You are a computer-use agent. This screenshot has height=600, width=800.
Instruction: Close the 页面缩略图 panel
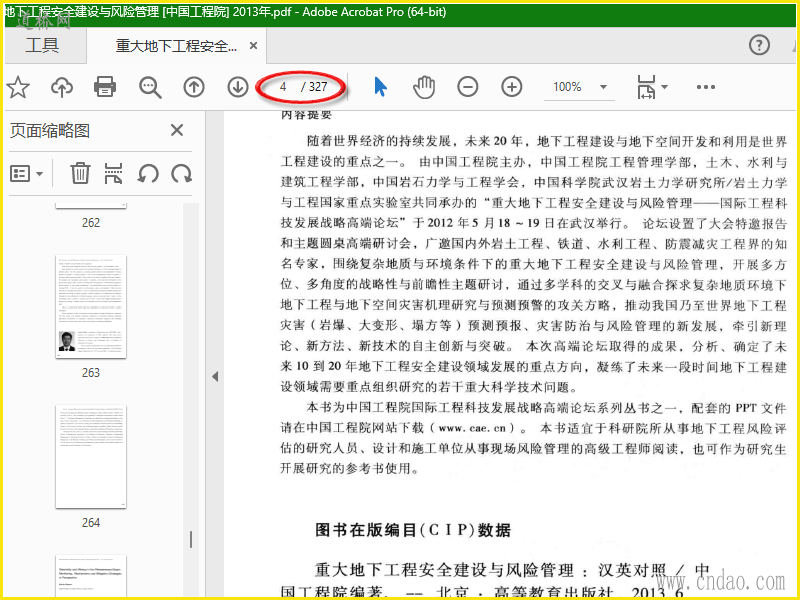(177, 130)
